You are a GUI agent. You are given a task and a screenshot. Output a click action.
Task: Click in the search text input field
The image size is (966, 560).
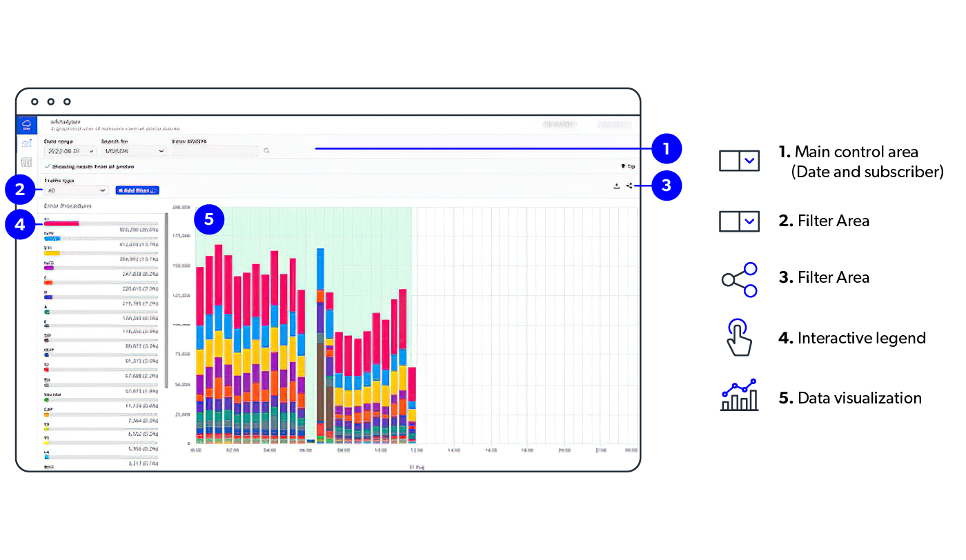(x=215, y=150)
